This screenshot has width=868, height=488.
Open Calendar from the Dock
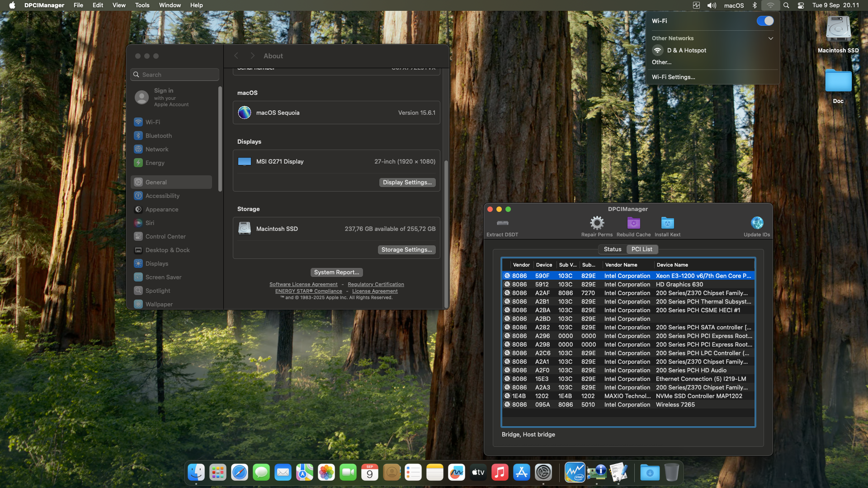(370, 473)
